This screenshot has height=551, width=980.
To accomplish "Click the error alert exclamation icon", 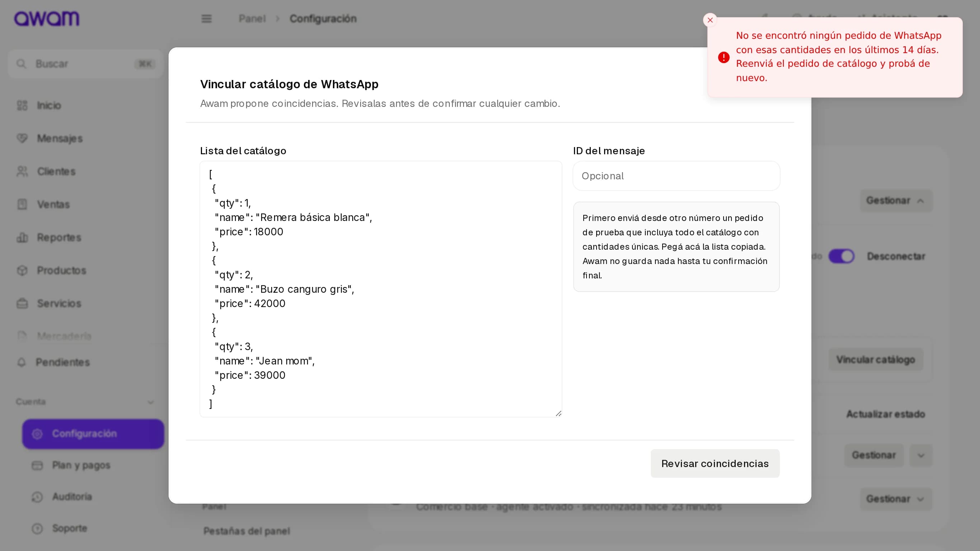I will point(724,57).
